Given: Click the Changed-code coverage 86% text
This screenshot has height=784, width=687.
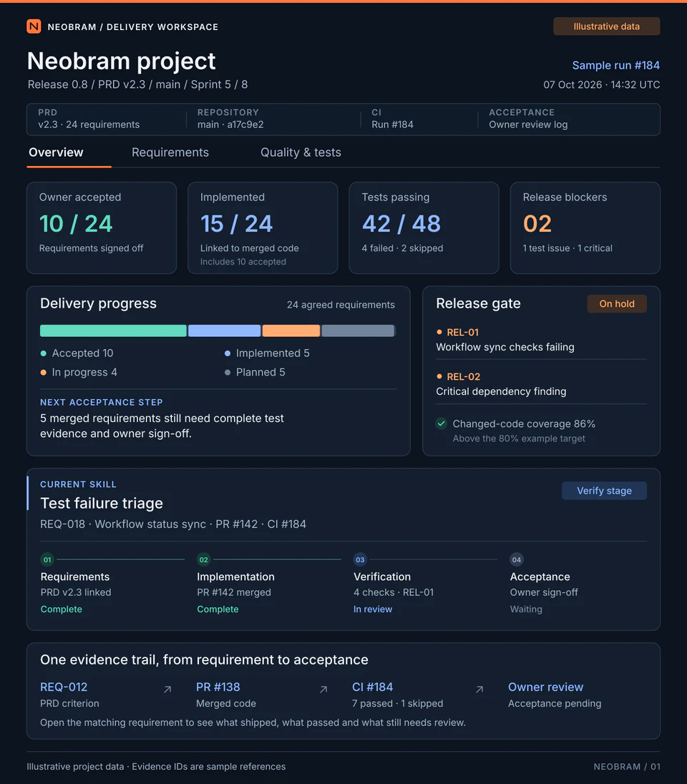Looking at the screenshot, I should [x=524, y=424].
